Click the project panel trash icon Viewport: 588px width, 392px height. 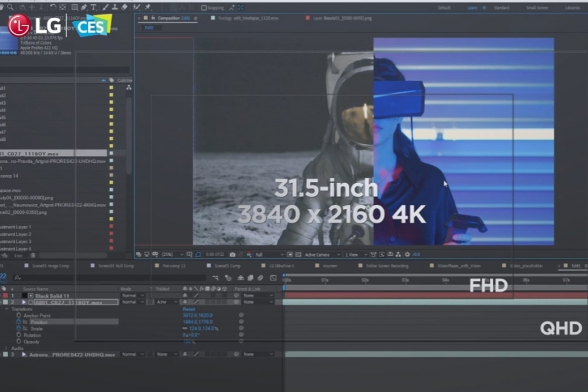[x=33, y=256]
